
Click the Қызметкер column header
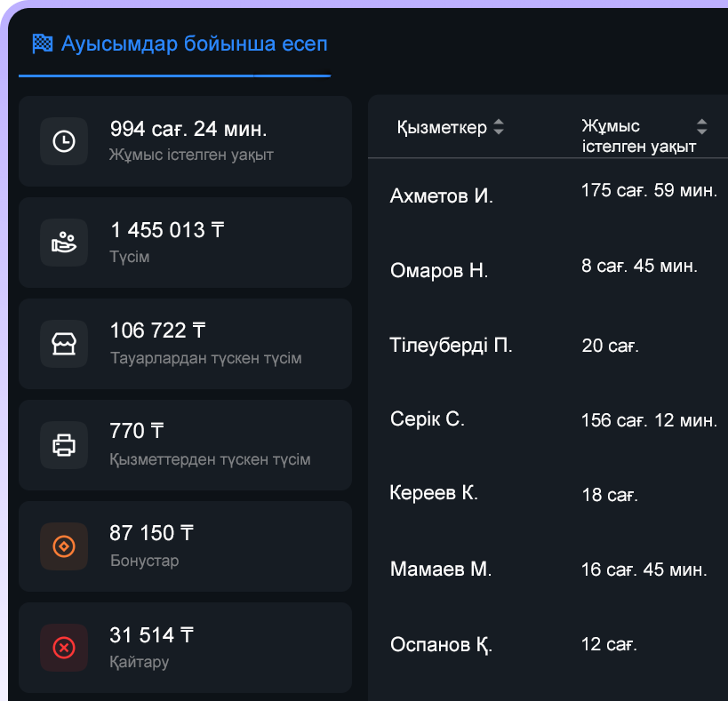pos(442,127)
